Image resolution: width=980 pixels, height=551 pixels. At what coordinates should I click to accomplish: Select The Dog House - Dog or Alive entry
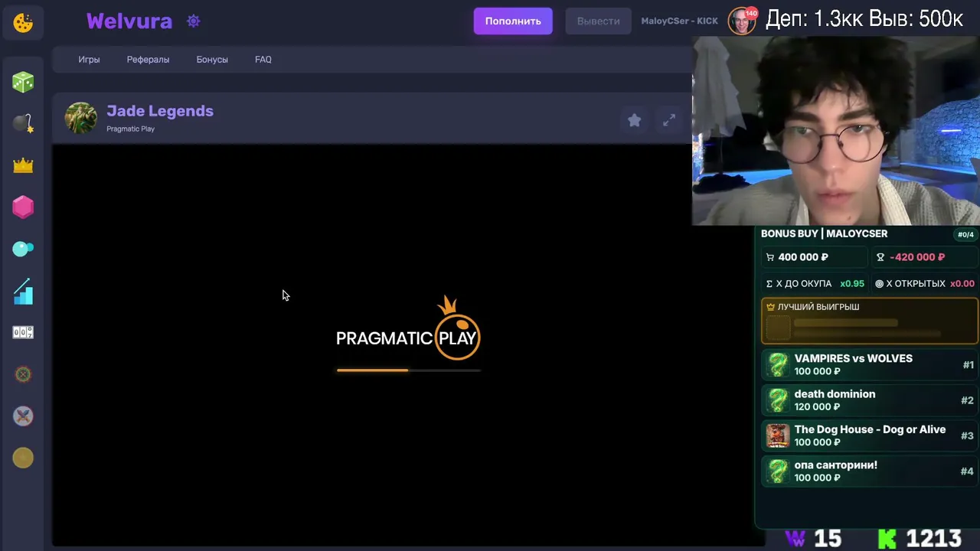pyautogui.click(x=870, y=435)
